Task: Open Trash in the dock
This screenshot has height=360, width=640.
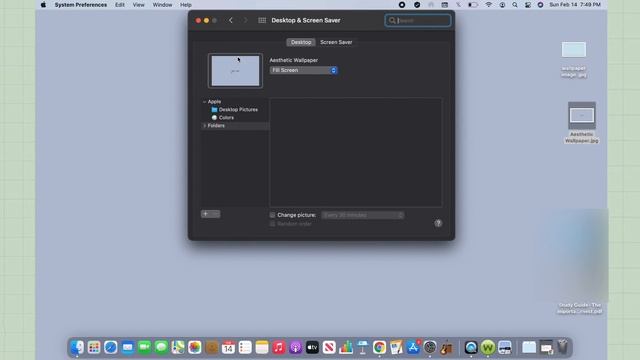Action: (x=562, y=347)
